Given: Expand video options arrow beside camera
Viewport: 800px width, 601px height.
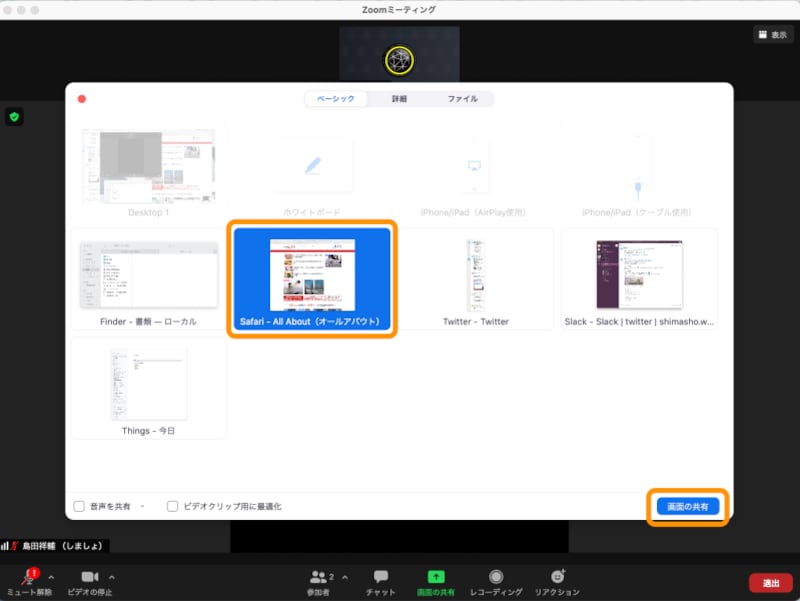Looking at the screenshot, I should 111,577.
